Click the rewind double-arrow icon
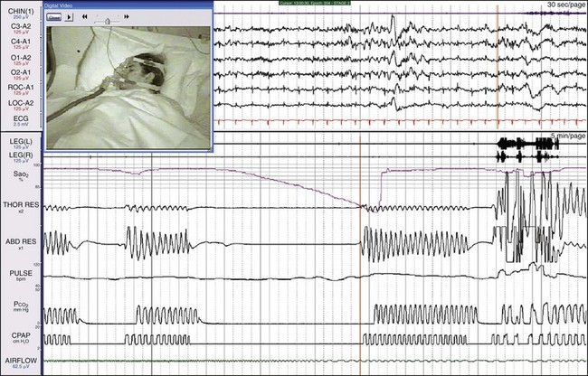 tap(85, 17)
